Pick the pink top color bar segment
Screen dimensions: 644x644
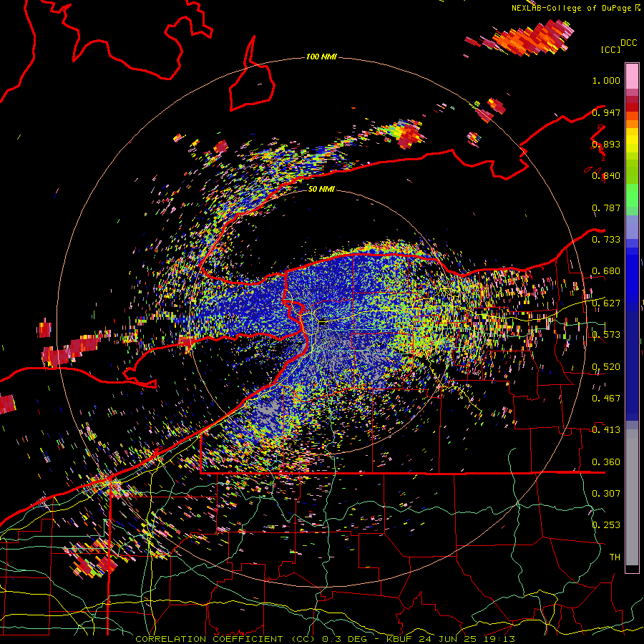click(632, 76)
